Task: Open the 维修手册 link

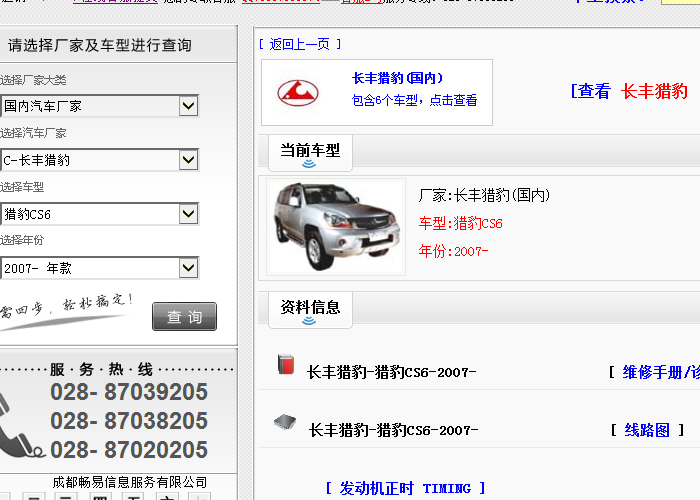Action: 661,372
